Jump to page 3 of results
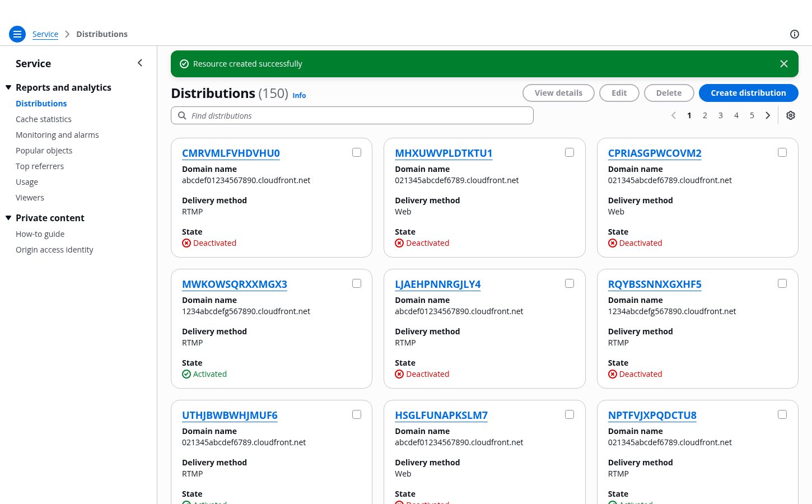Image resolution: width=812 pixels, height=504 pixels. tap(720, 115)
